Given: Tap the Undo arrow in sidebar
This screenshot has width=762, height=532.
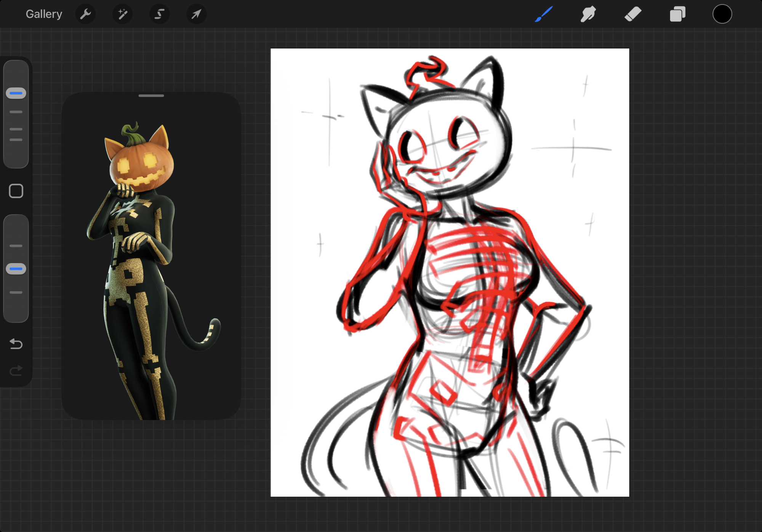Looking at the screenshot, I should 16,344.
